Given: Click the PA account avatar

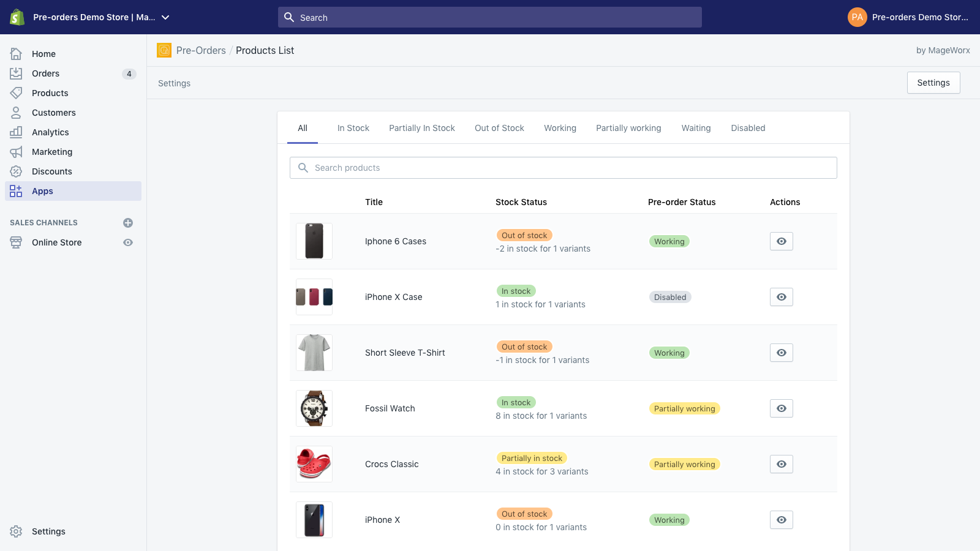Looking at the screenshot, I should click(858, 17).
